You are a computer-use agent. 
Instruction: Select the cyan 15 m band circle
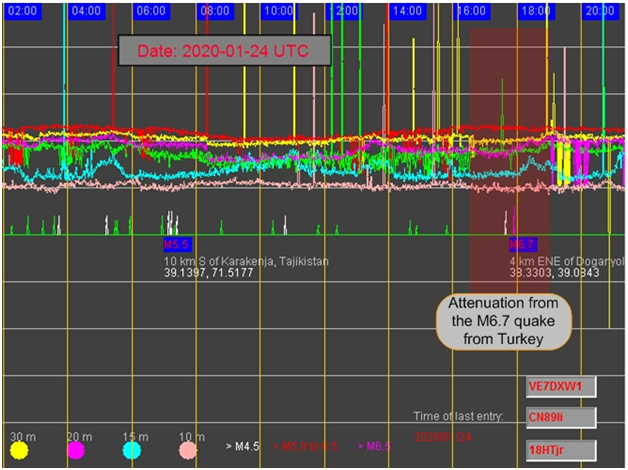click(133, 450)
